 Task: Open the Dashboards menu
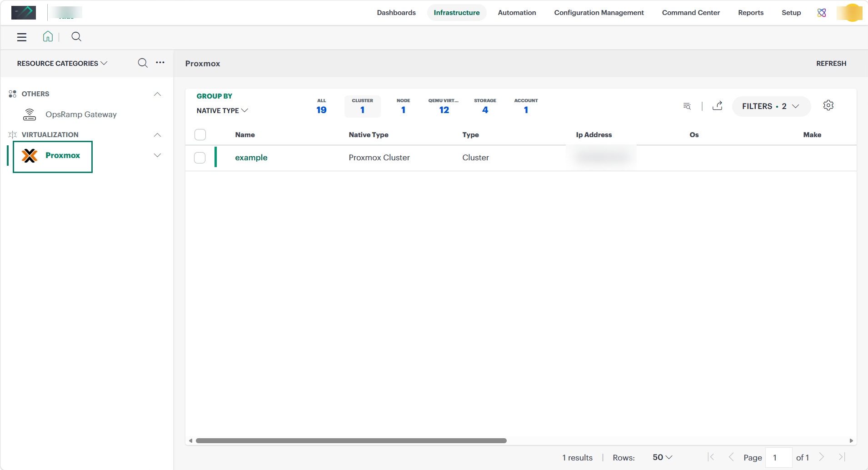[x=396, y=13]
